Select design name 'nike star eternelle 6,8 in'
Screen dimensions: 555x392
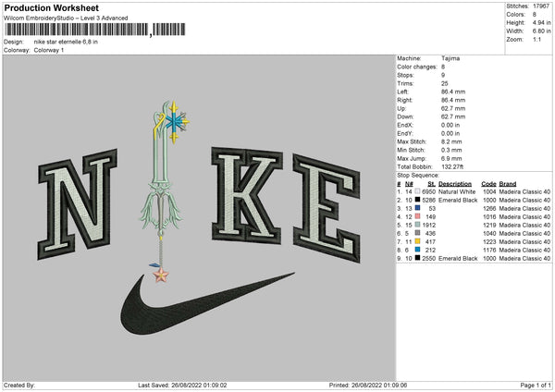click(x=66, y=42)
